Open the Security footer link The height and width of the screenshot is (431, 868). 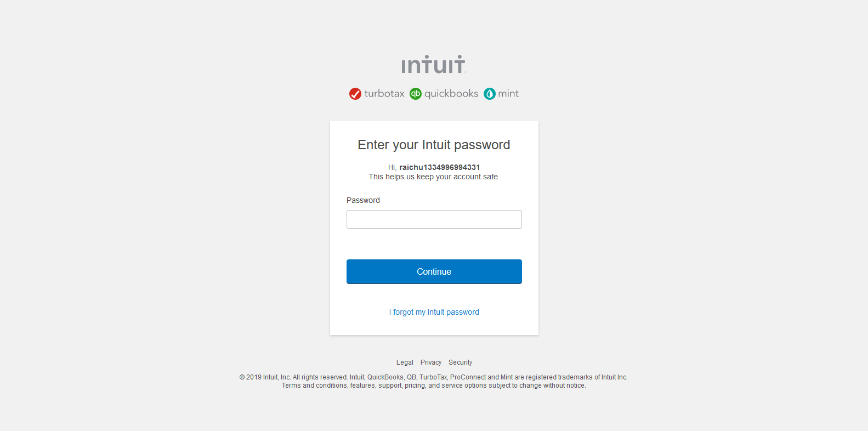(460, 362)
